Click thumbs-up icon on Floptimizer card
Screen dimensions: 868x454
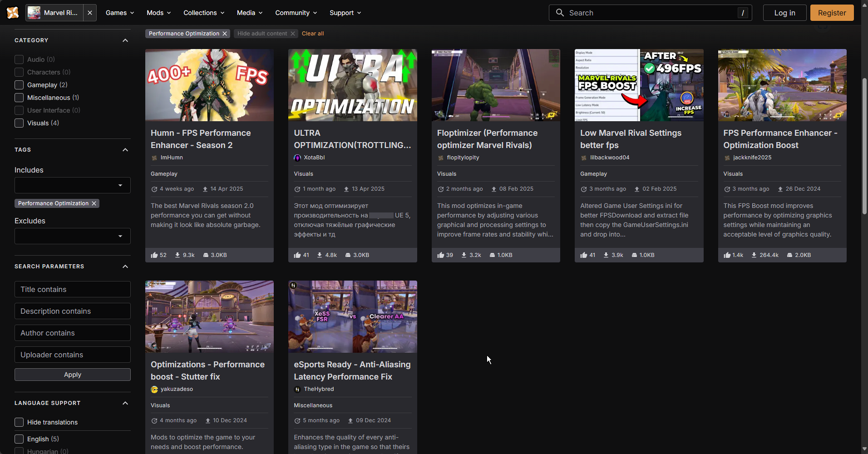click(x=441, y=255)
